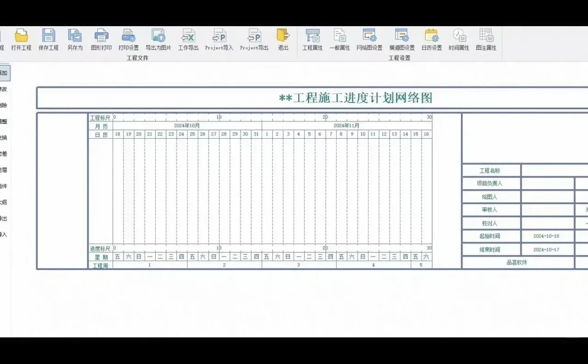This screenshot has width=588, height=364.
Task: Open 横道图设置 bar chart settings
Action: 401,39
